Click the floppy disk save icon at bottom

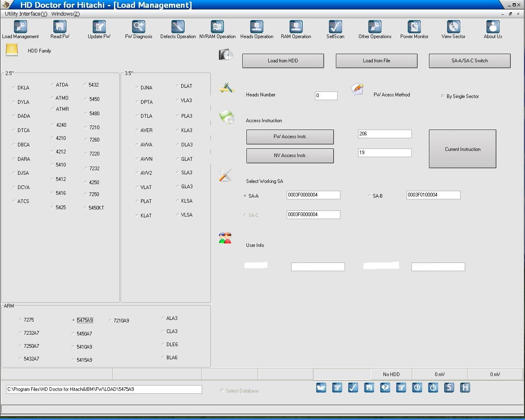click(369, 388)
